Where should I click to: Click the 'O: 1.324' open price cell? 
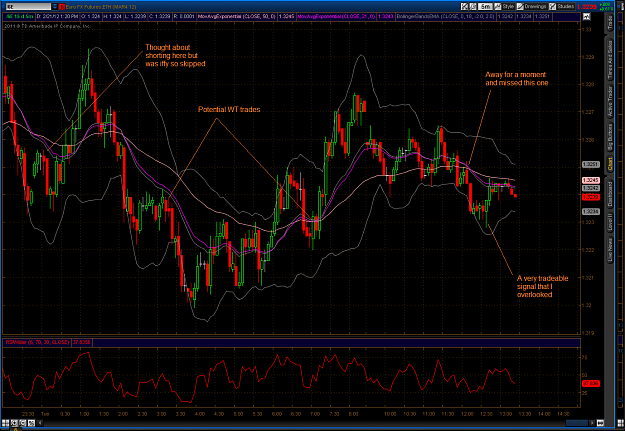92,17
